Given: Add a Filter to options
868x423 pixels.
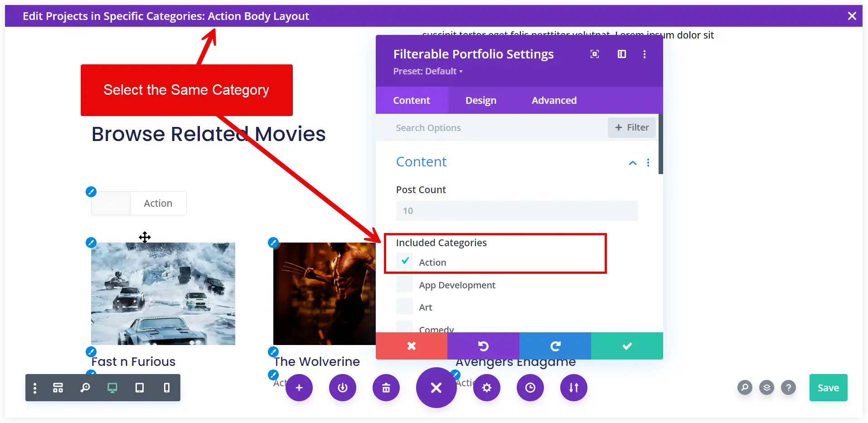Looking at the screenshot, I should pos(631,128).
